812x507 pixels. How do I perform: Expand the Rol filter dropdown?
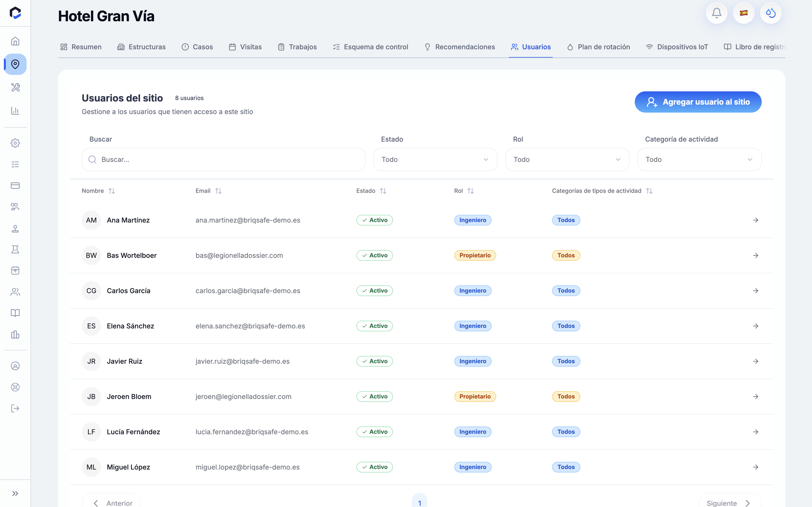[567, 159]
